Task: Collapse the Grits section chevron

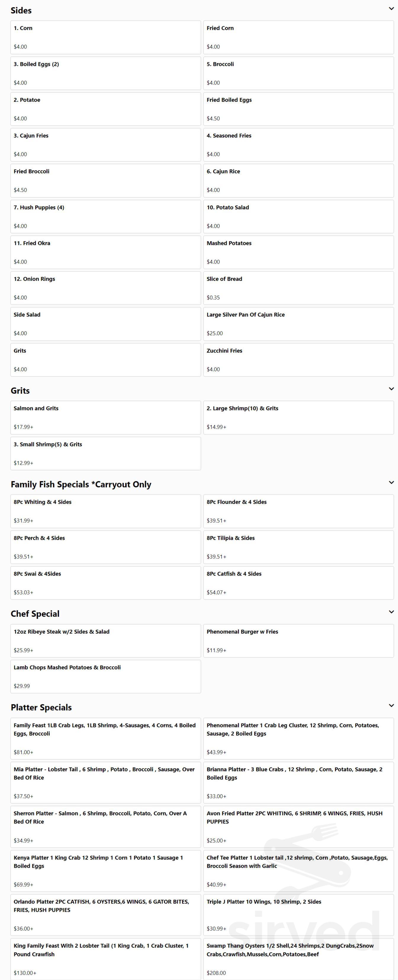Action: [391, 389]
